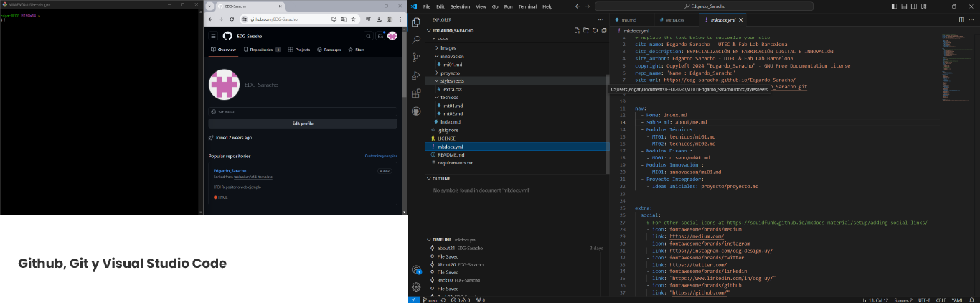Click Customize your pins link

(381, 156)
